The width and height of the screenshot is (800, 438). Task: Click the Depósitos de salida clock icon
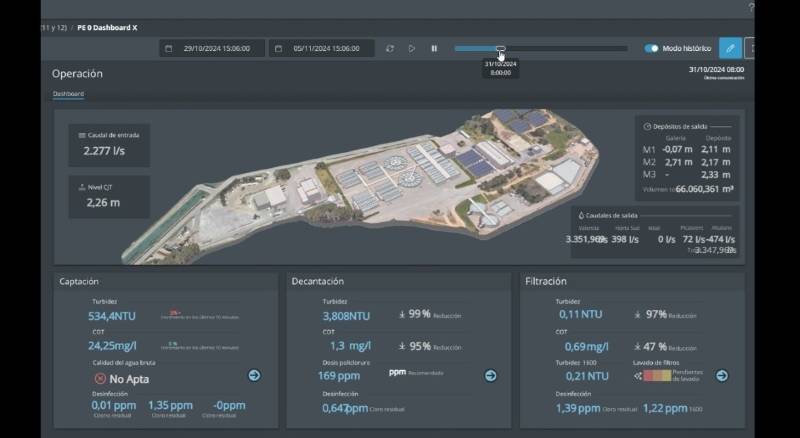click(x=647, y=127)
